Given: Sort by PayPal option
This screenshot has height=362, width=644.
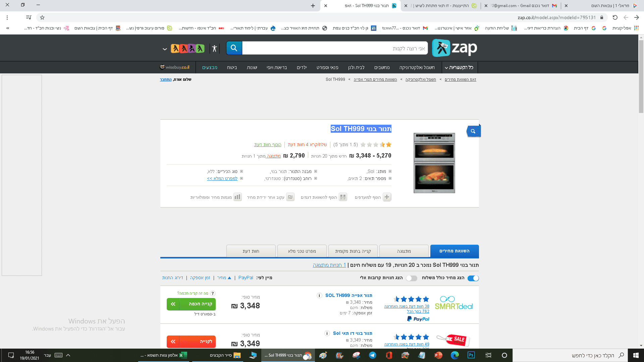Looking at the screenshot, I should click(246, 278).
